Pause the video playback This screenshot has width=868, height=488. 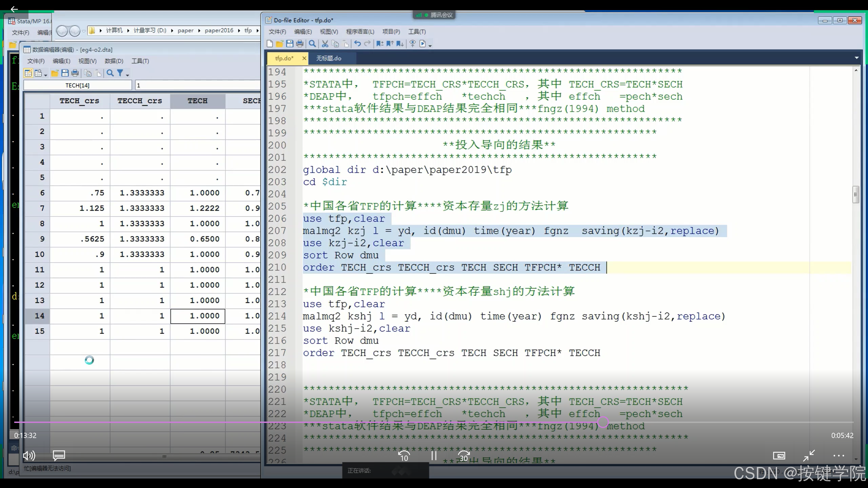(x=434, y=455)
